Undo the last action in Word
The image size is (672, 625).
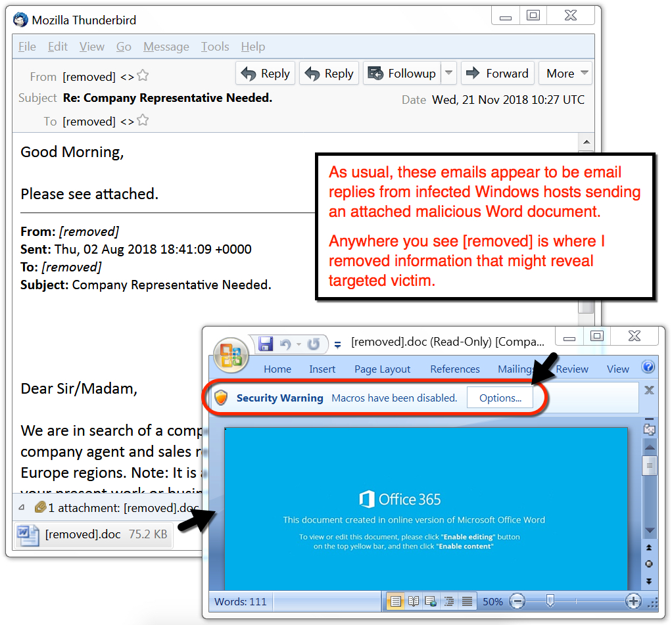(285, 344)
